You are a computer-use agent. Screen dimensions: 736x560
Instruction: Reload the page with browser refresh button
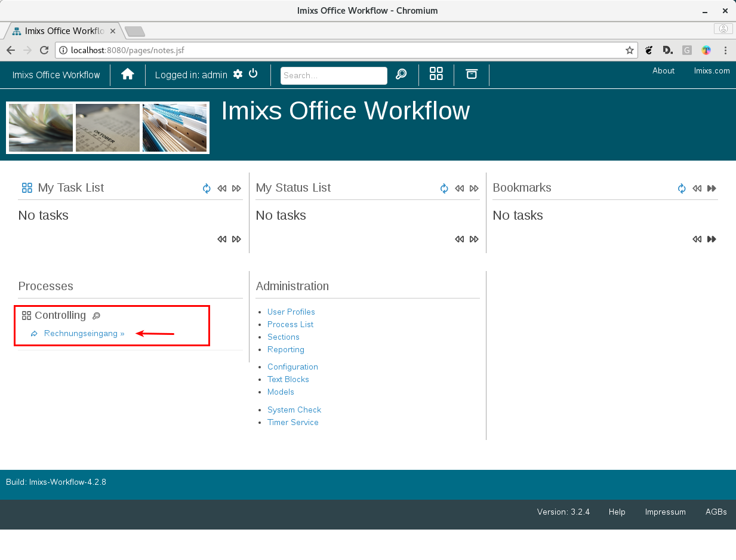[44, 51]
